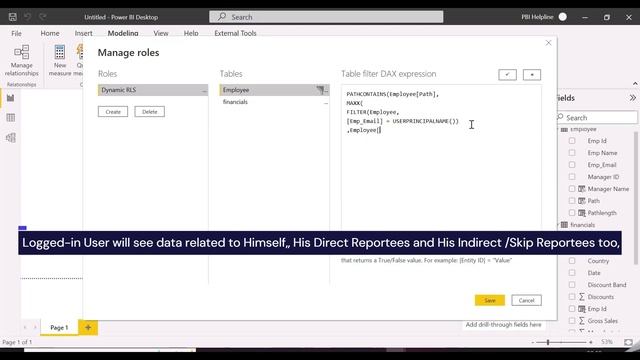Image resolution: width=640 pixels, height=360 pixels.
Task: Click the Save icon in title bar
Action: point(13,17)
